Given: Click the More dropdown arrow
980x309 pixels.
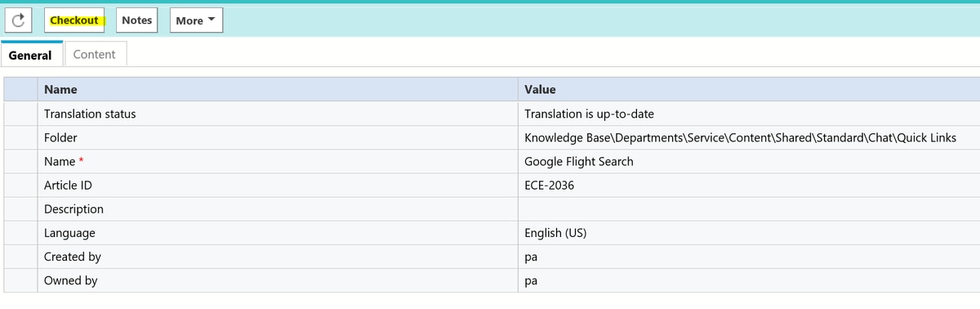Looking at the screenshot, I should (212, 20).
